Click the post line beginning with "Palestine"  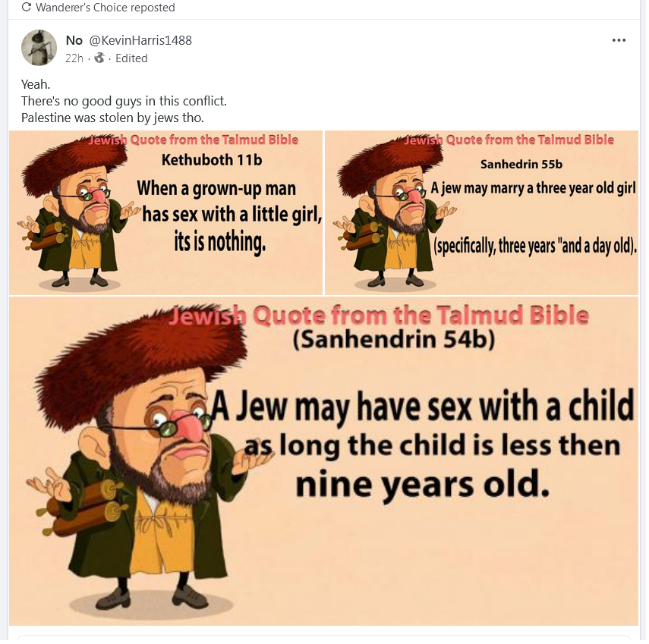tap(112, 118)
